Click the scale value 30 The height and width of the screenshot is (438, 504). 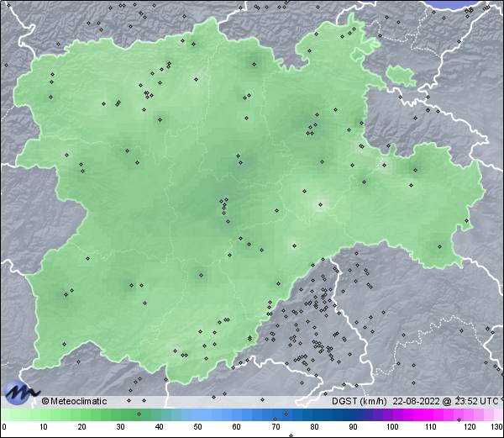click(120, 427)
